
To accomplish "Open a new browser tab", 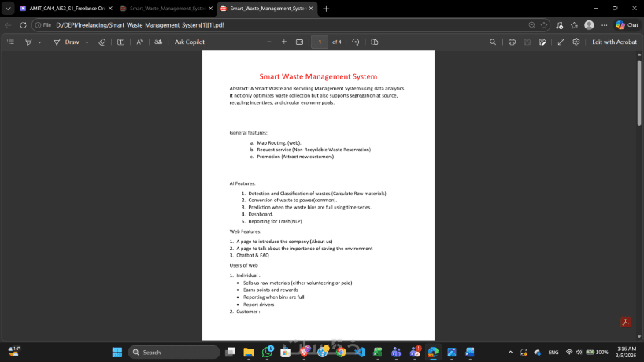I will pyautogui.click(x=326, y=8).
